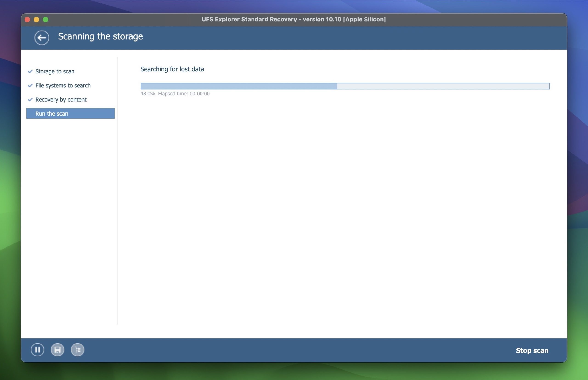Viewport: 588px width, 380px height.
Task: Click save icon to store scan progress
Action: pos(58,350)
